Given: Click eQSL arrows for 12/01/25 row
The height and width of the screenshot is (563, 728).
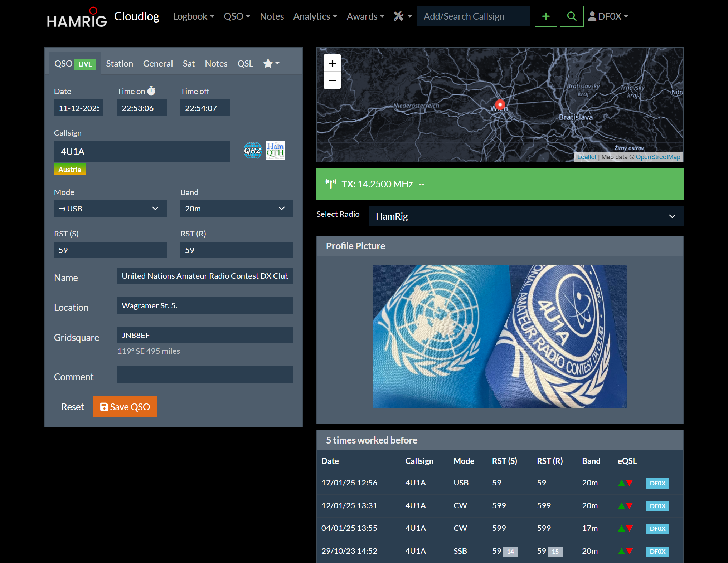Looking at the screenshot, I should (x=626, y=506).
